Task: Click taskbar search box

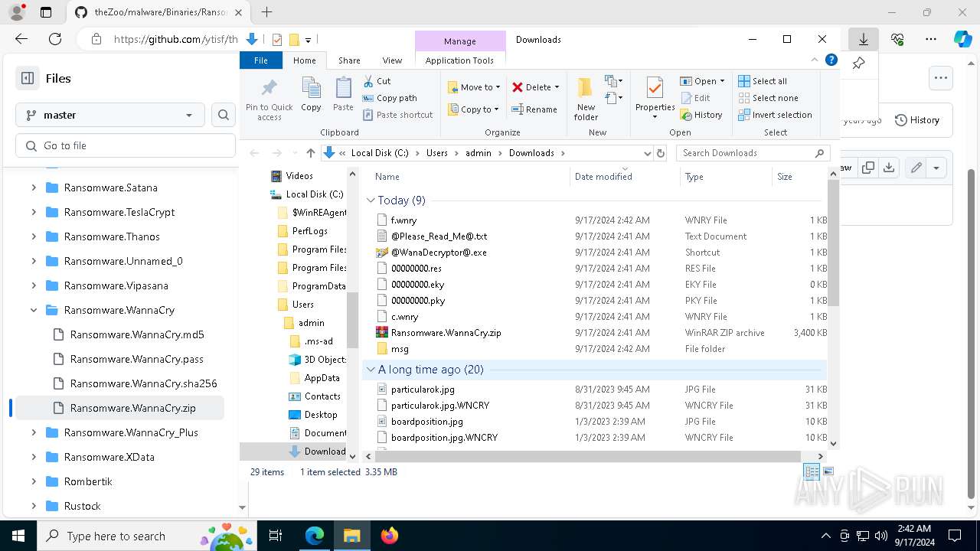Action: pyautogui.click(x=147, y=536)
